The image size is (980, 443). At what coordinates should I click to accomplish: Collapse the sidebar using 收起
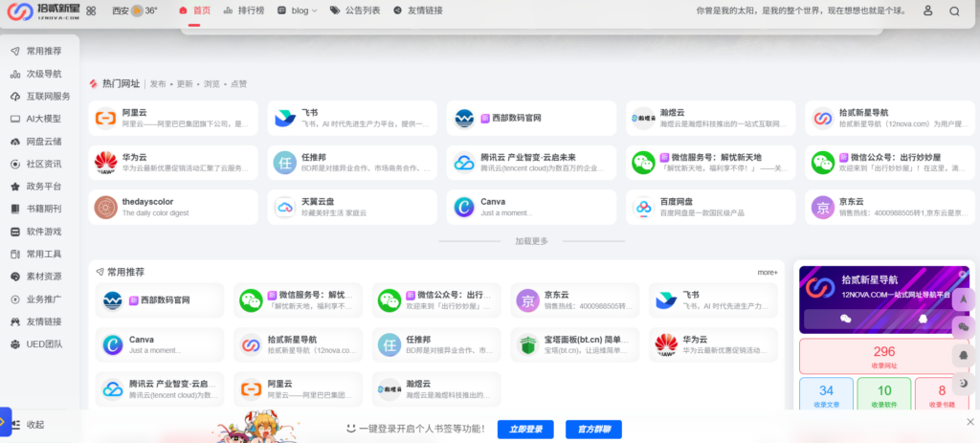34,424
